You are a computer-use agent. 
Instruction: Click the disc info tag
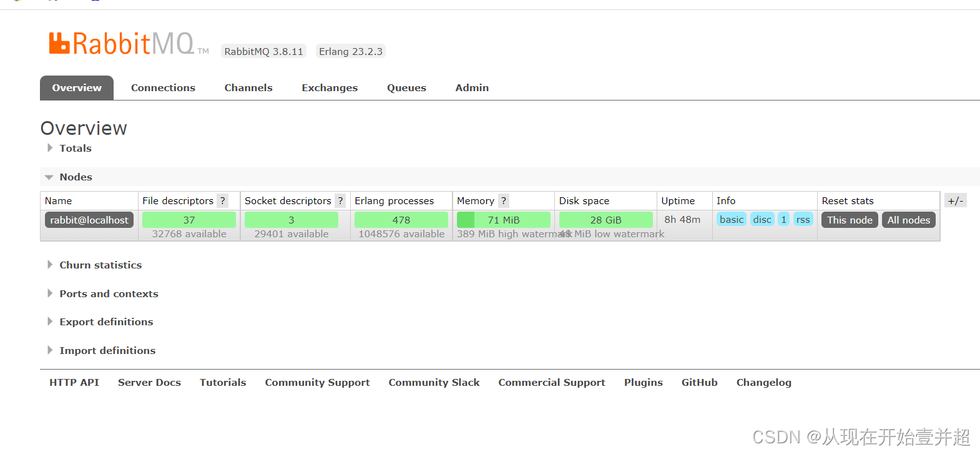coord(762,219)
